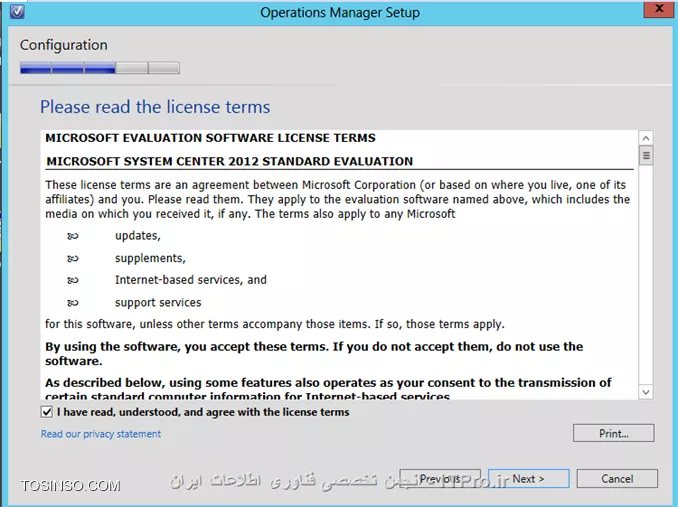Click the license text scrollbar thumb
Viewport: 678px width, 507px height.
click(646, 155)
